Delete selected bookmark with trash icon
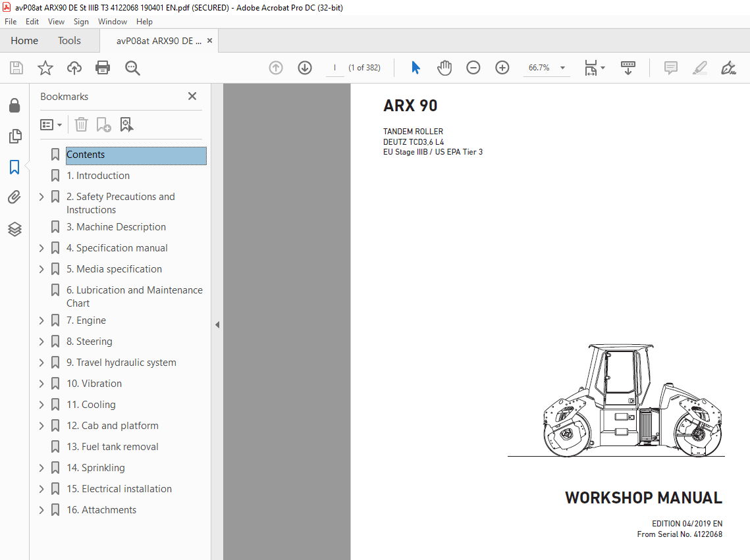Screen dimensions: 750x560 tap(81, 125)
